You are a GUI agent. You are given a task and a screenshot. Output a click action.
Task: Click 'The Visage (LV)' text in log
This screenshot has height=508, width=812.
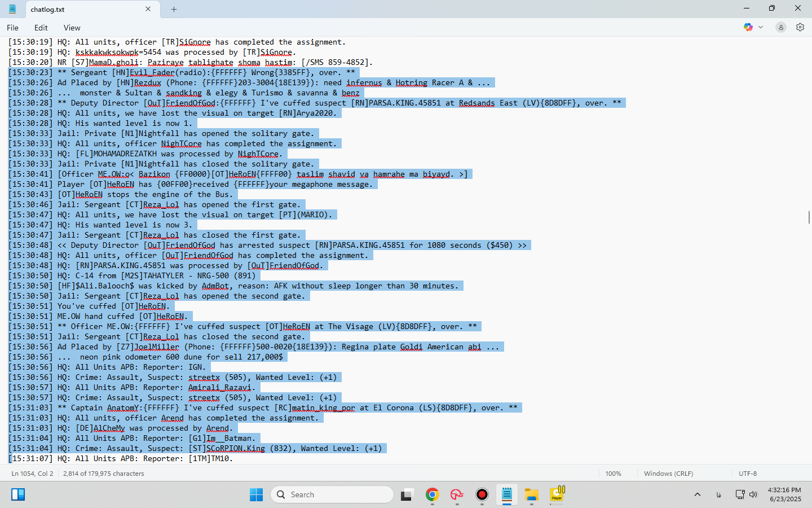tap(361, 327)
